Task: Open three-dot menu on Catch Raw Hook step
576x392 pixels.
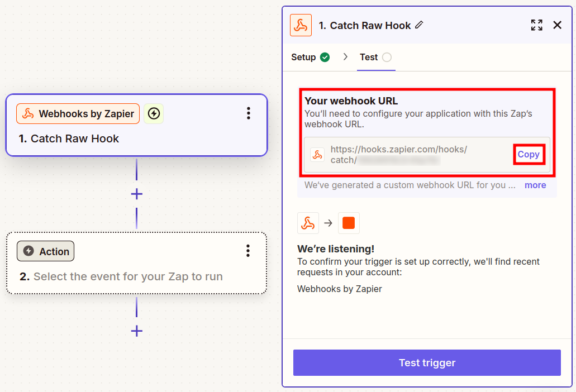Action: [249, 113]
